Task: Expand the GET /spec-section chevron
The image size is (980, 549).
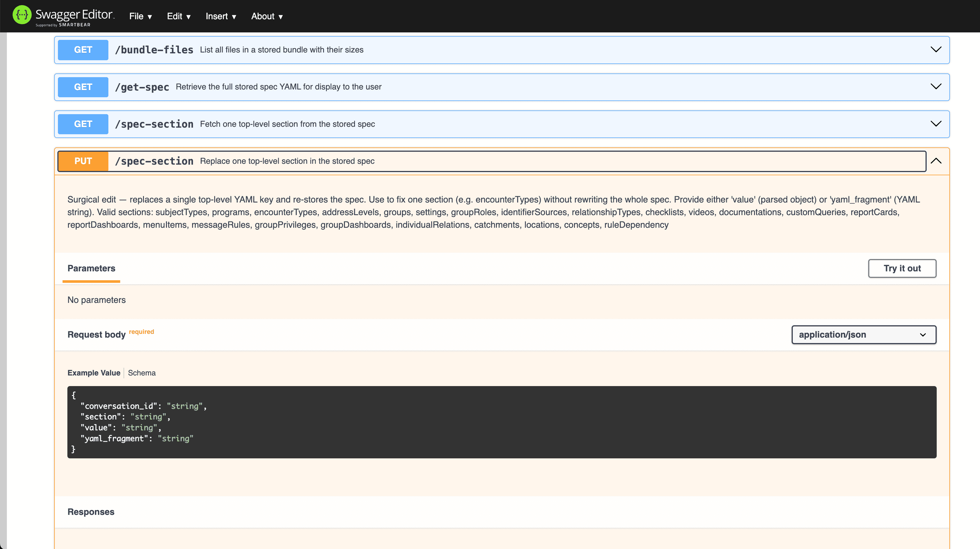Action: coord(936,124)
